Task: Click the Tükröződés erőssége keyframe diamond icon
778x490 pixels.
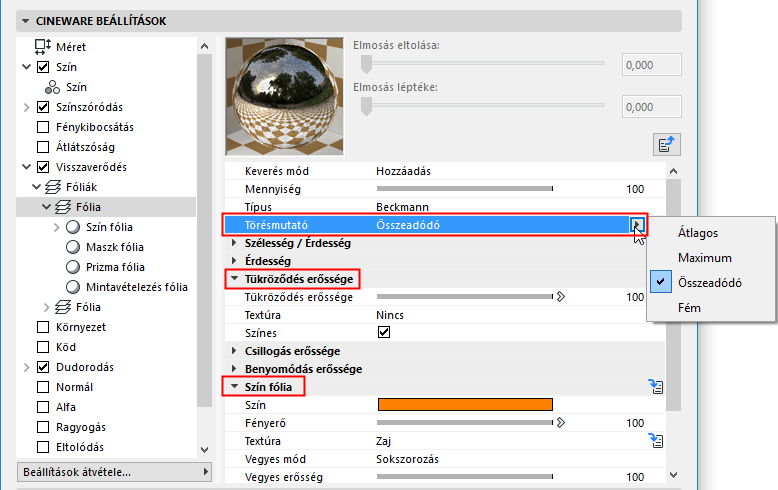Action: coord(561,297)
